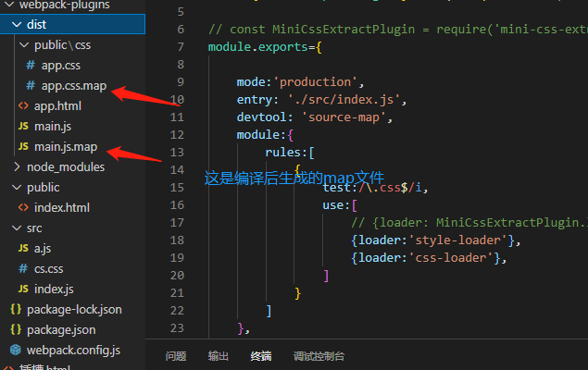Open cs.css in src folder

(x=49, y=269)
